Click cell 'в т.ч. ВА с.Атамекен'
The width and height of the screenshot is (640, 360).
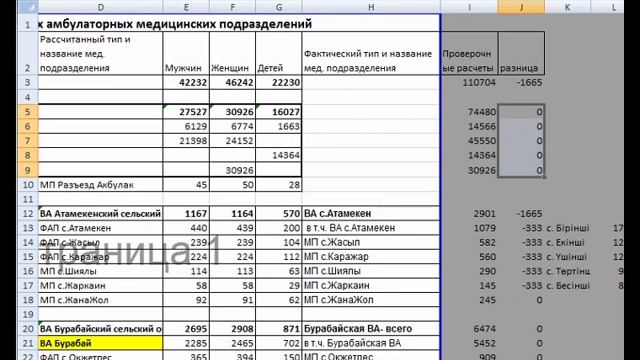tap(371, 228)
